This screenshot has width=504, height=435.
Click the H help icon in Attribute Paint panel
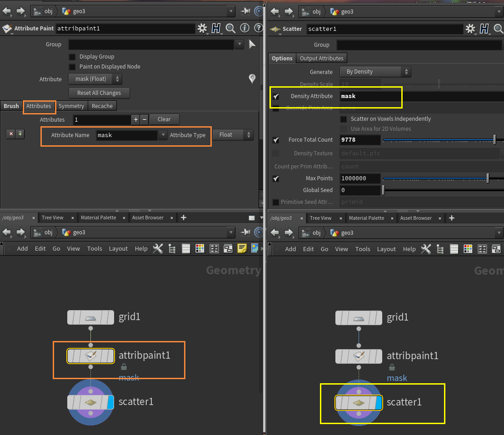tap(216, 29)
